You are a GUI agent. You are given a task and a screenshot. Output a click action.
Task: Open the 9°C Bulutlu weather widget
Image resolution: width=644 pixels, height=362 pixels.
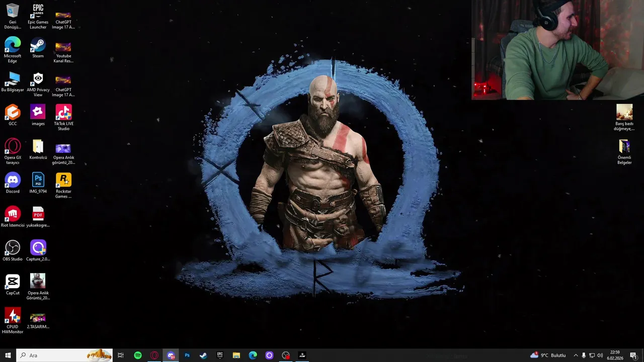(548, 355)
